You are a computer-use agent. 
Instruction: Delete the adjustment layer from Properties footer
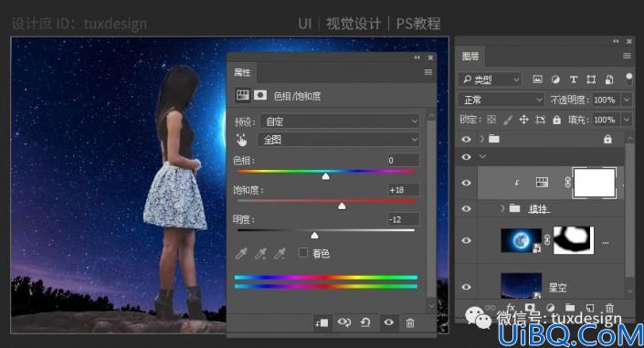tap(410, 323)
